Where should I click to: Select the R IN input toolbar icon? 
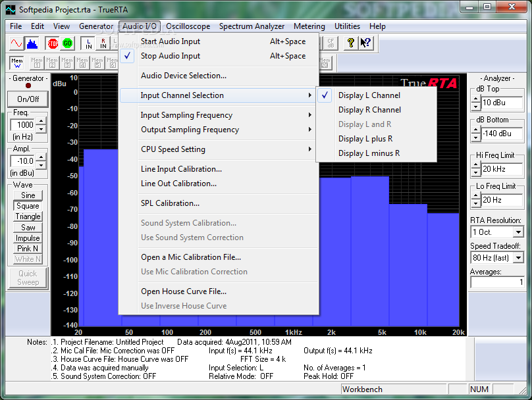[103, 43]
